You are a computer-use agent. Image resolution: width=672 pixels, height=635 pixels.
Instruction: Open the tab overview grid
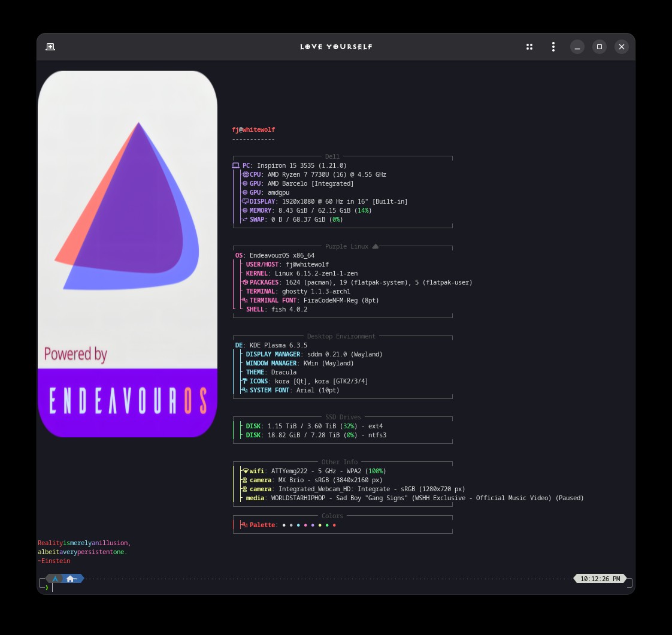point(529,47)
